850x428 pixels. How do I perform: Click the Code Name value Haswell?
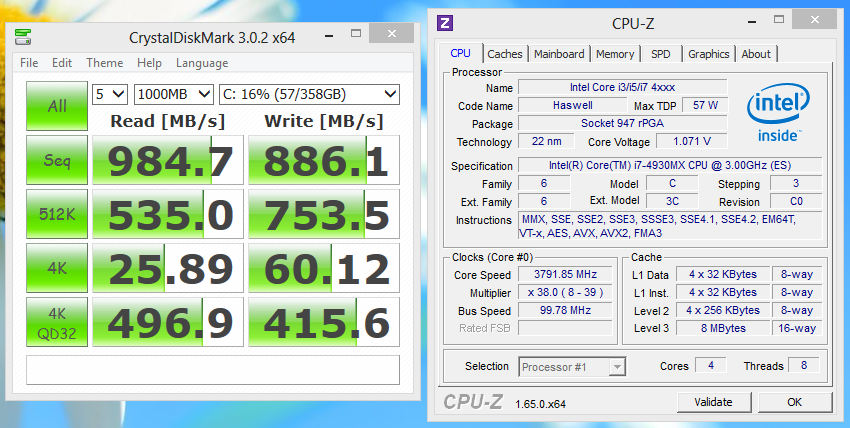[572, 105]
